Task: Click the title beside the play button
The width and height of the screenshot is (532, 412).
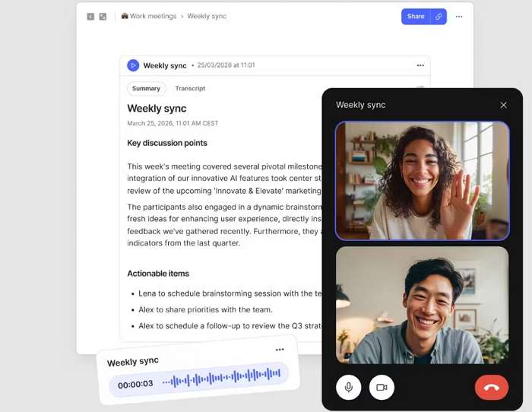Action: pyautogui.click(x=165, y=65)
